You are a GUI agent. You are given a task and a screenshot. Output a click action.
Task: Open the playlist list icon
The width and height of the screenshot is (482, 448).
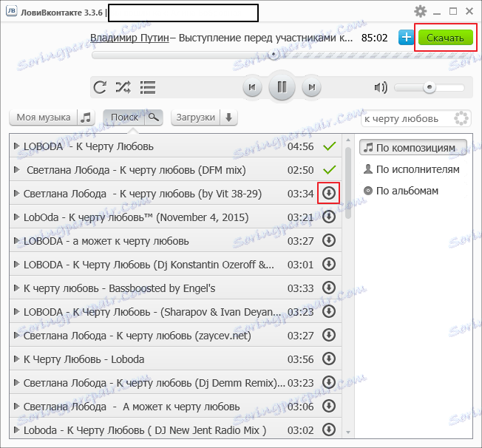click(x=148, y=88)
